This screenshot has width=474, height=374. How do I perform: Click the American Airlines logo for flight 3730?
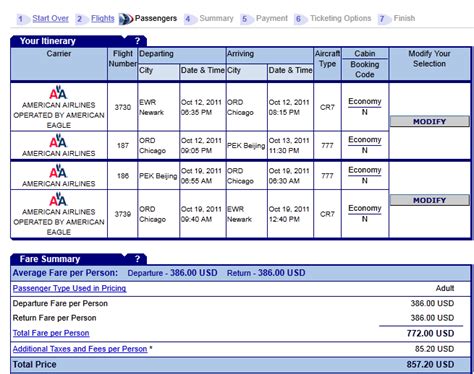coord(58,92)
